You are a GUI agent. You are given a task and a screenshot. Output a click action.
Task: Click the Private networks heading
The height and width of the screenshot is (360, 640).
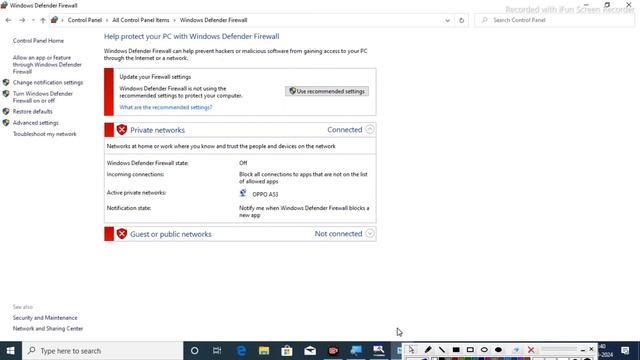tap(158, 130)
